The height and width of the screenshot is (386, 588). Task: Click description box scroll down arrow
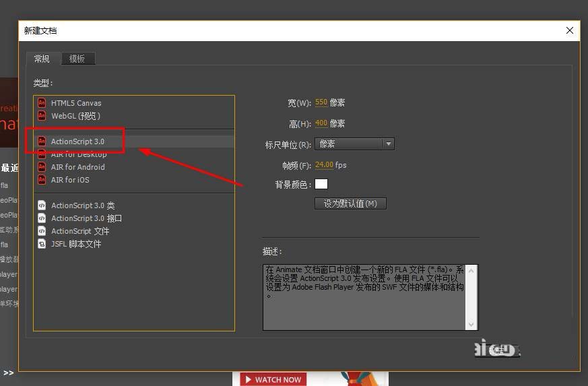pyautogui.click(x=471, y=325)
